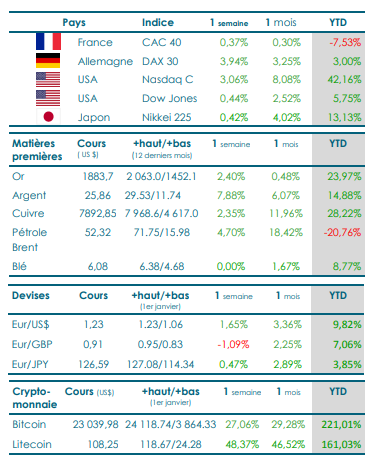Click the YTD header in indices table
The image size is (369, 463).
[x=338, y=22]
